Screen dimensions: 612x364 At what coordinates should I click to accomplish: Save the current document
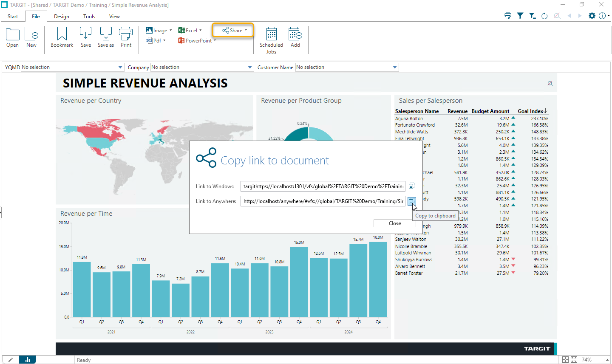coord(86,37)
